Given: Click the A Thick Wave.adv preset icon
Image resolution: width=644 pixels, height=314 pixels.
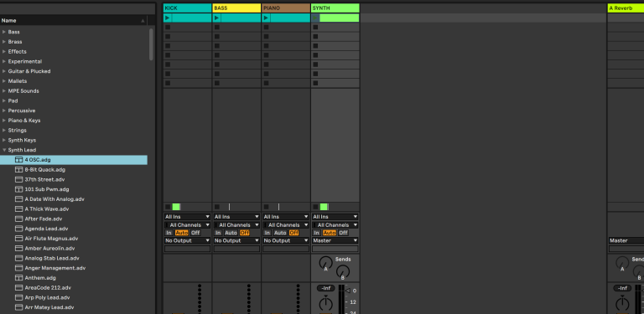Looking at the screenshot, I should point(18,209).
